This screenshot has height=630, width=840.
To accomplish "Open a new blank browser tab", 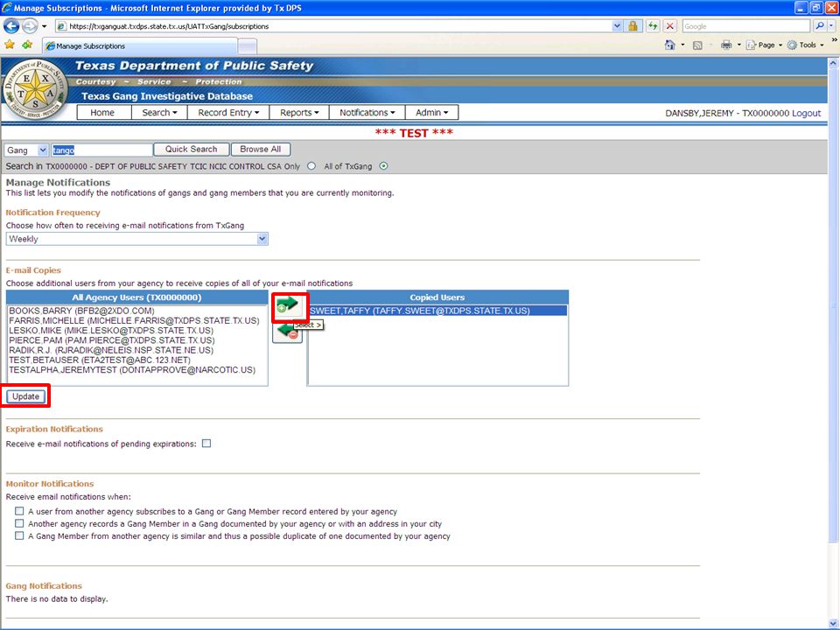I will pyautogui.click(x=247, y=46).
